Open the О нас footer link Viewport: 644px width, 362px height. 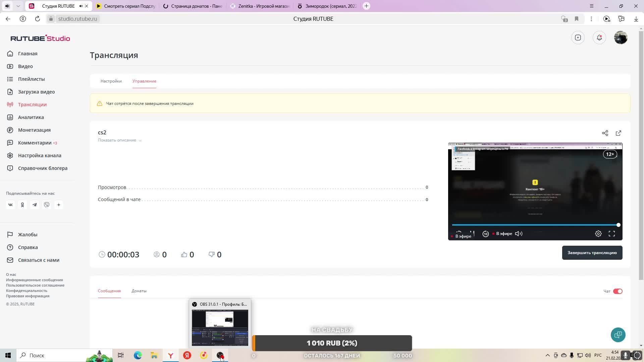tap(11, 275)
